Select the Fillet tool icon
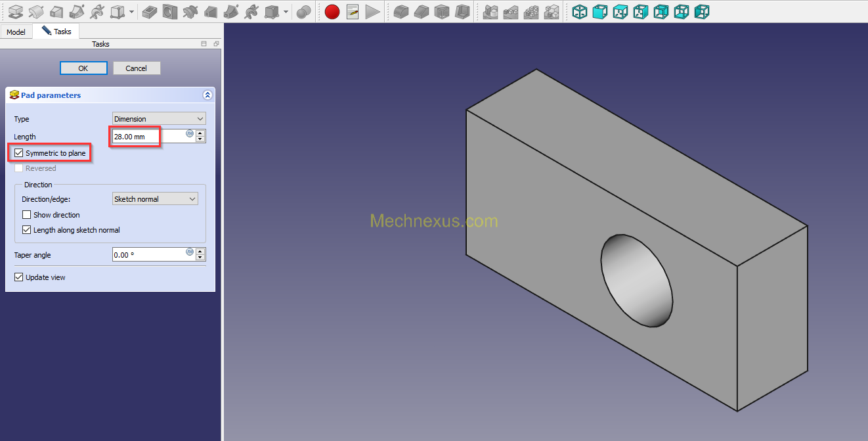 coord(401,11)
